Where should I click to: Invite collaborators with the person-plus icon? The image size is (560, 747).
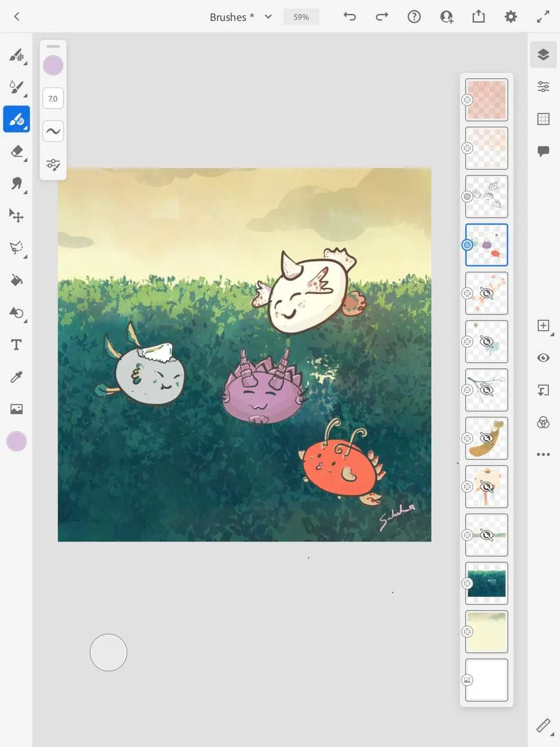coord(446,16)
